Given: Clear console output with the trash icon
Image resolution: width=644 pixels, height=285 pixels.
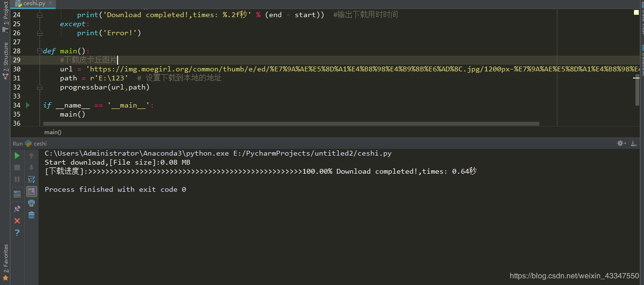Looking at the screenshot, I should pyautogui.click(x=31, y=215).
